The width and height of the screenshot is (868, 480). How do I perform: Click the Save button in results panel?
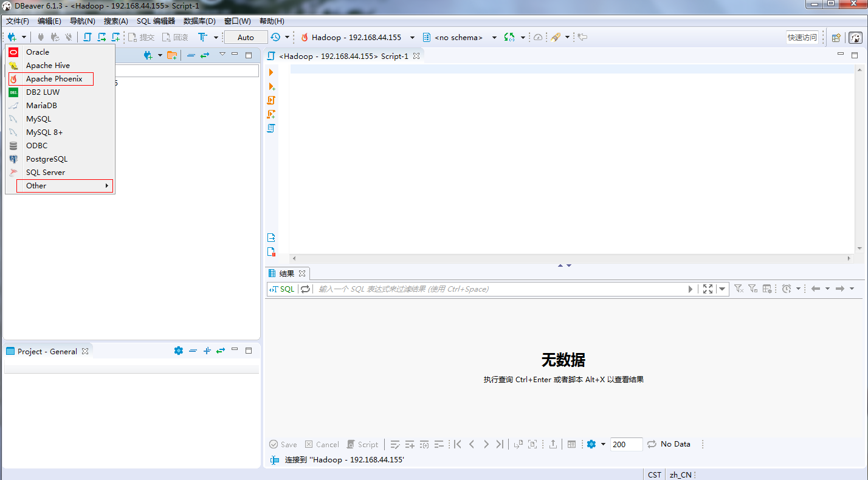pos(283,444)
